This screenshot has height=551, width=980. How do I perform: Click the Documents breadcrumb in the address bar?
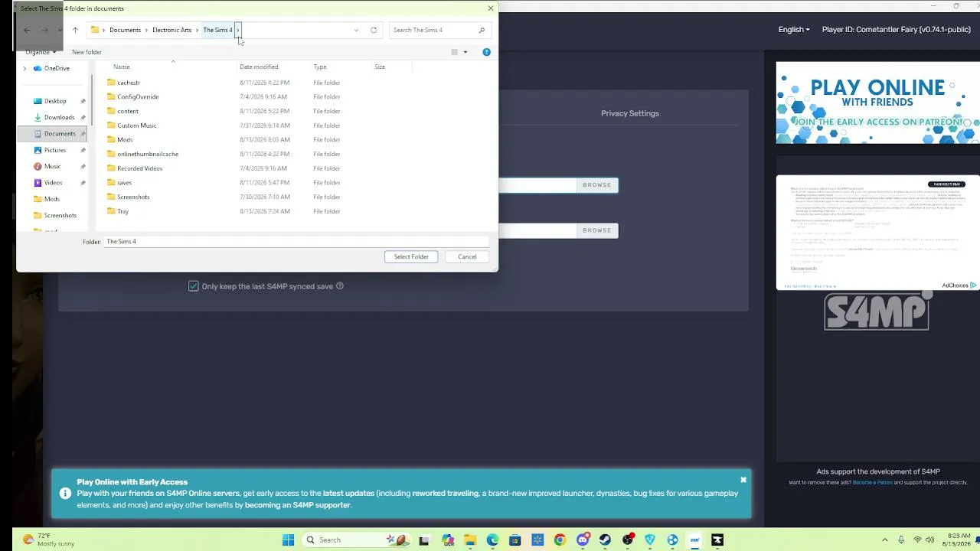(125, 30)
